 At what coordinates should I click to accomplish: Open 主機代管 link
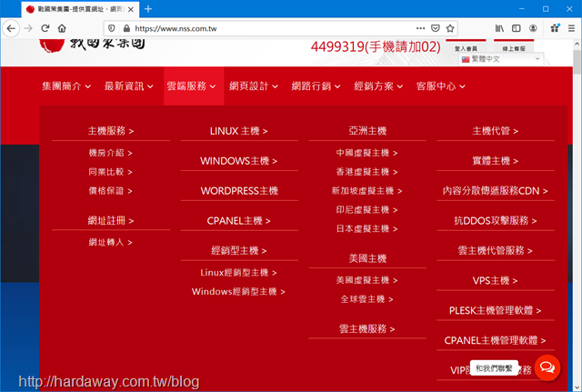point(495,131)
